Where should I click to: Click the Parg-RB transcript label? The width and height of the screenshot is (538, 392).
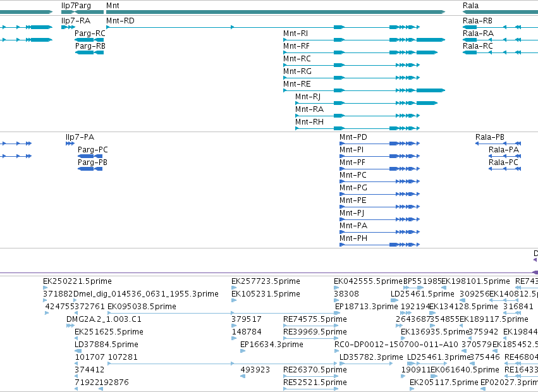tap(90, 46)
